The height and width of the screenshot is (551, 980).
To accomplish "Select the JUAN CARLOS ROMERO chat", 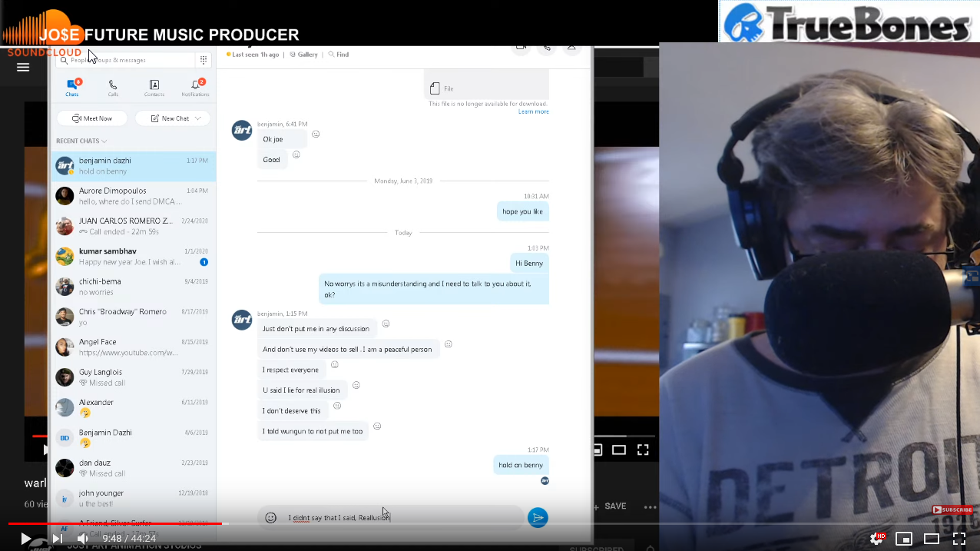I will coord(133,226).
